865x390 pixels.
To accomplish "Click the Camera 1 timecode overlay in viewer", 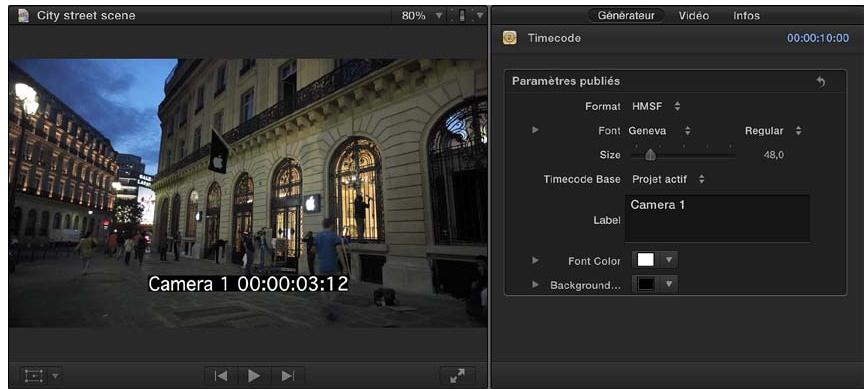I will coord(248,284).
